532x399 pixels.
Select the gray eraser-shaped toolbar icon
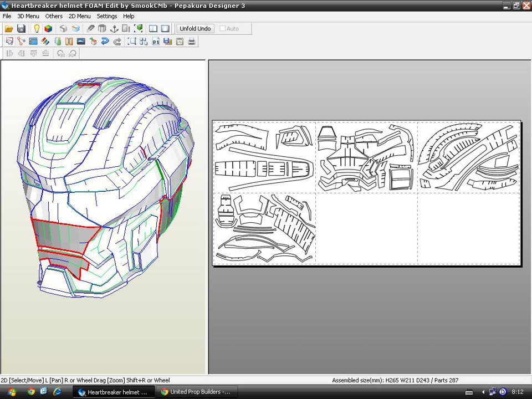(x=90, y=29)
